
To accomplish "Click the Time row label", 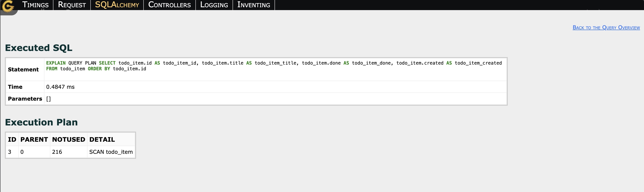I will (15, 87).
